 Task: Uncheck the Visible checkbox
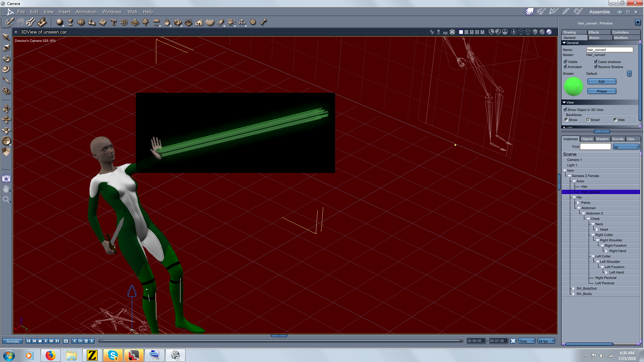point(565,62)
